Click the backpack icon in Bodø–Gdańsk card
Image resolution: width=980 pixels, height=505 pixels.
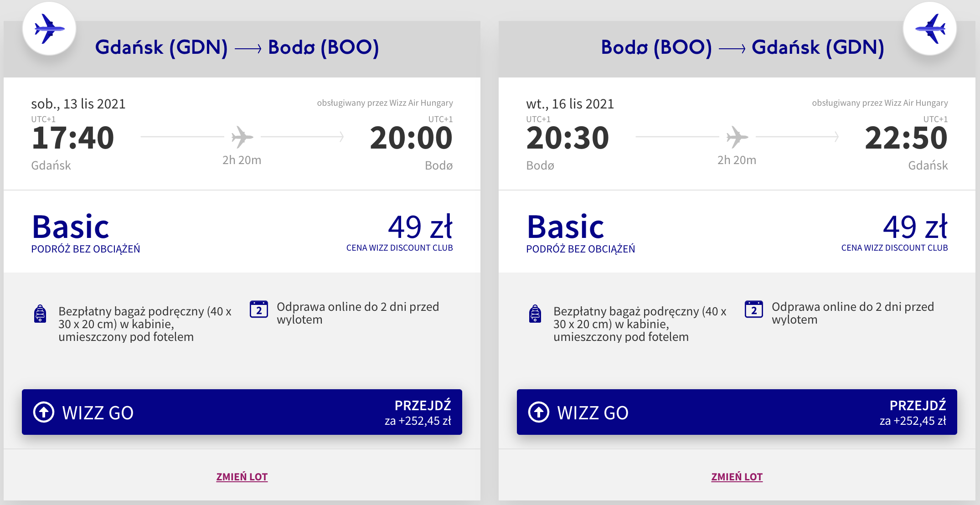coord(535,314)
